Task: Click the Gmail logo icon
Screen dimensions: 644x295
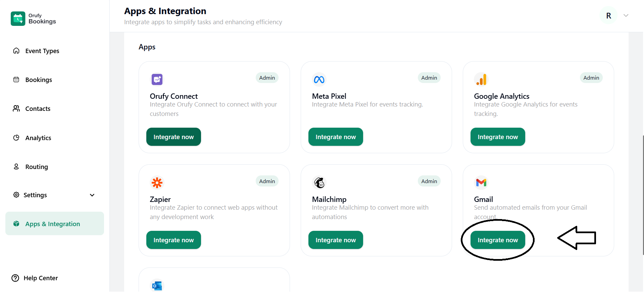Action: pos(481,182)
